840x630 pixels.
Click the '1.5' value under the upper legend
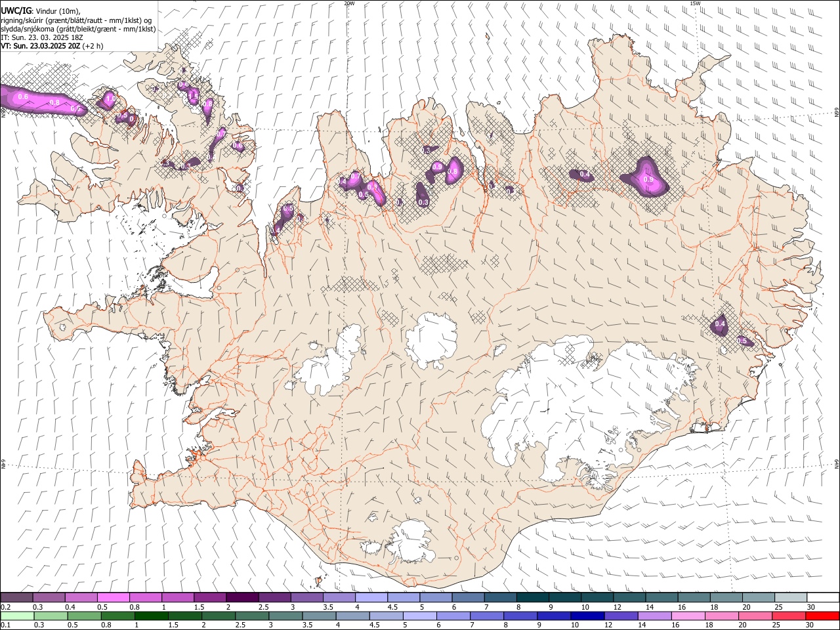(x=199, y=607)
